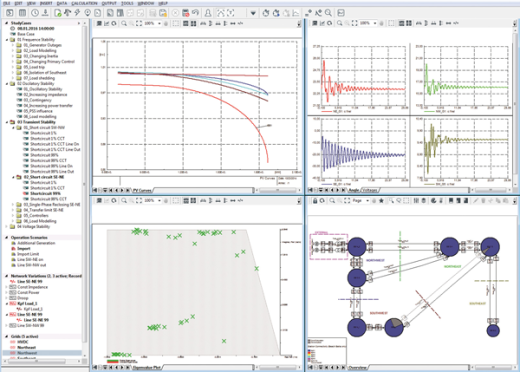Image resolution: width=520 pixels, height=372 pixels.
Task: Click zoom magnifier in PV Curves panel toolbar
Action: coord(124,23)
